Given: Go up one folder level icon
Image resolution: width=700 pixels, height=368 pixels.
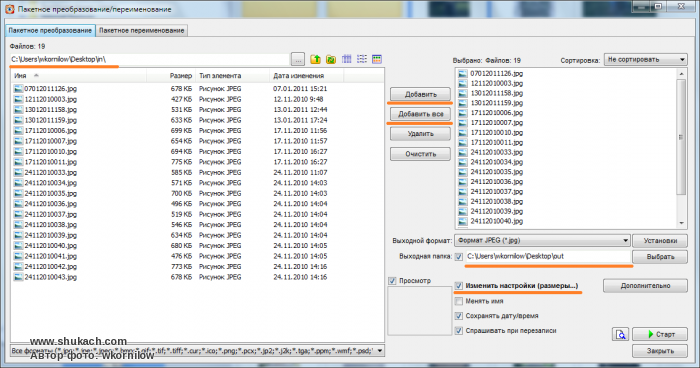Looking at the screenshot, I should [x=316, y=59].
